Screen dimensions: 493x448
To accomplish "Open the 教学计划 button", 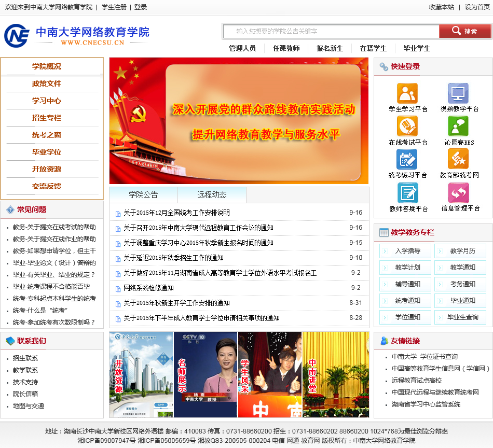I will (405, 268).
